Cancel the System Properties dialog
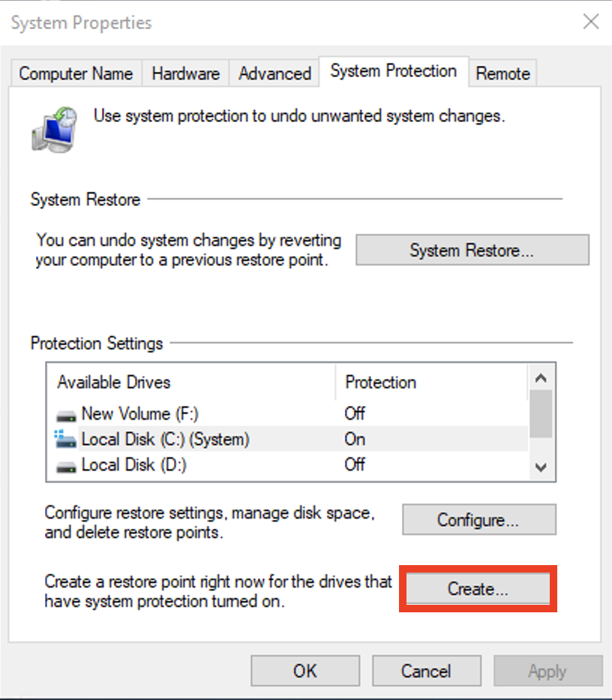This screenshot has width=612, height=700. tap(425, 671)
